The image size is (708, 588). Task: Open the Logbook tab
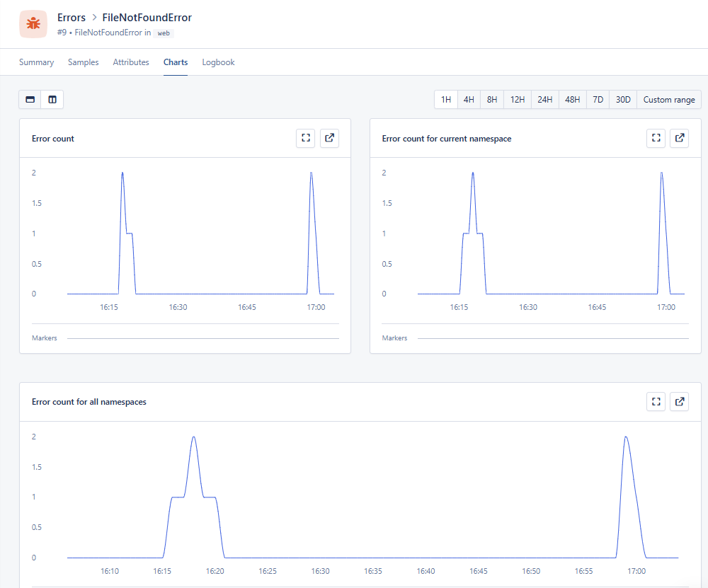coord(218,62)
